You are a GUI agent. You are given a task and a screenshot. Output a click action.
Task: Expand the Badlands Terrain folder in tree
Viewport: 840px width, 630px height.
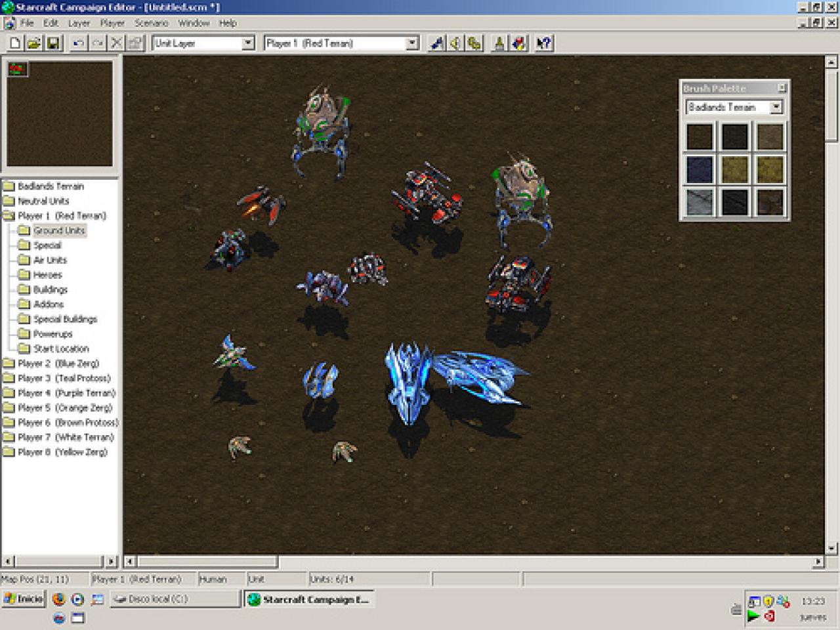(x=9, y=186)
